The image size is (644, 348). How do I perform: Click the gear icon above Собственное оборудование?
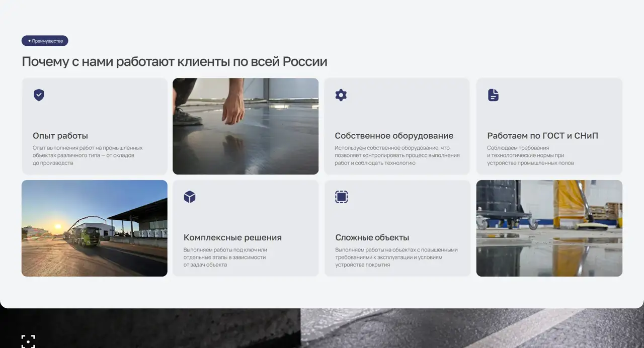341,95
